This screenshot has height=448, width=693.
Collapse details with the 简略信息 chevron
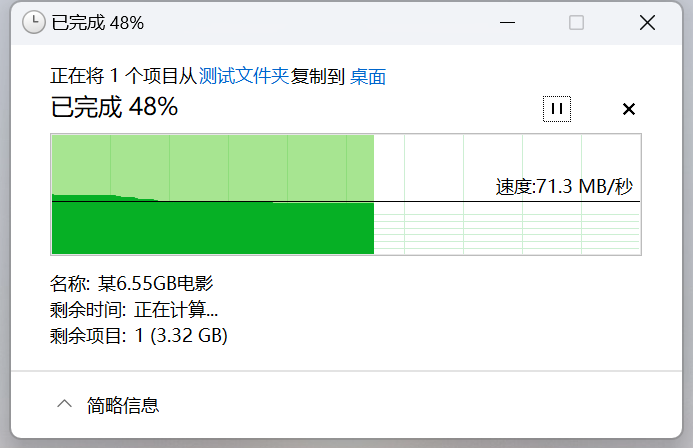[65, 404]
